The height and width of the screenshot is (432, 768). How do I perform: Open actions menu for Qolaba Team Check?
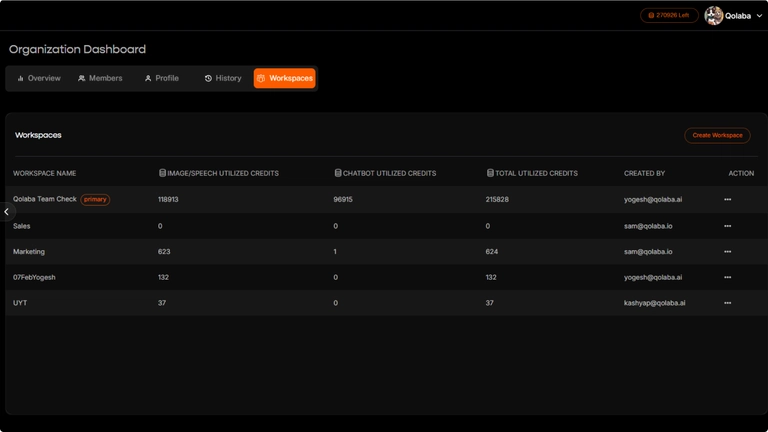click(x=727, y=200)
